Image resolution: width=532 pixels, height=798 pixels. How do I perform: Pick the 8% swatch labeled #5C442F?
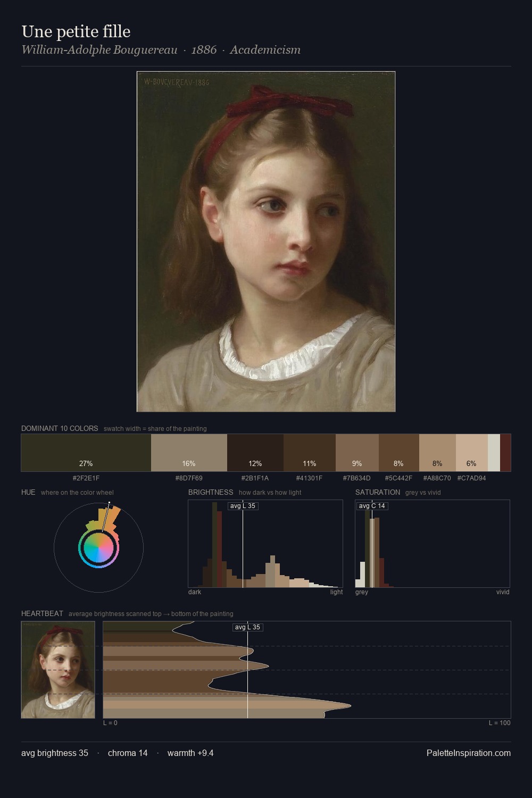pyautogui.click(x=399, y=453)
